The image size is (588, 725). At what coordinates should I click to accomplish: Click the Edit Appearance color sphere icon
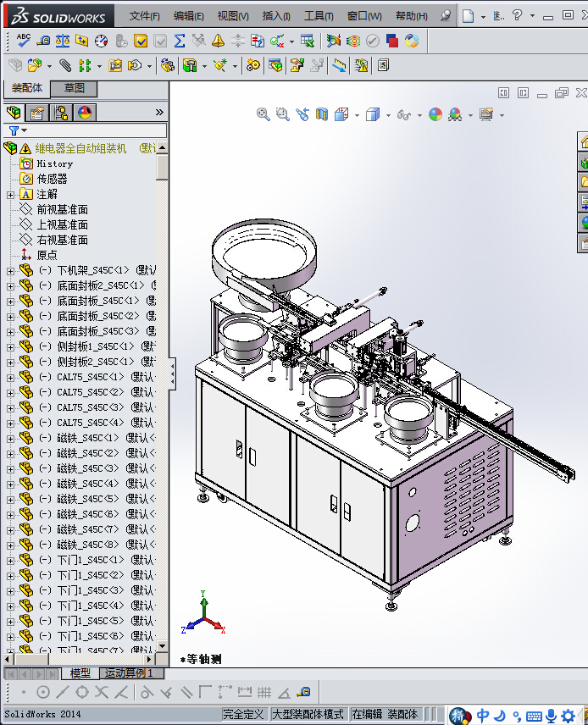point(435,114)
